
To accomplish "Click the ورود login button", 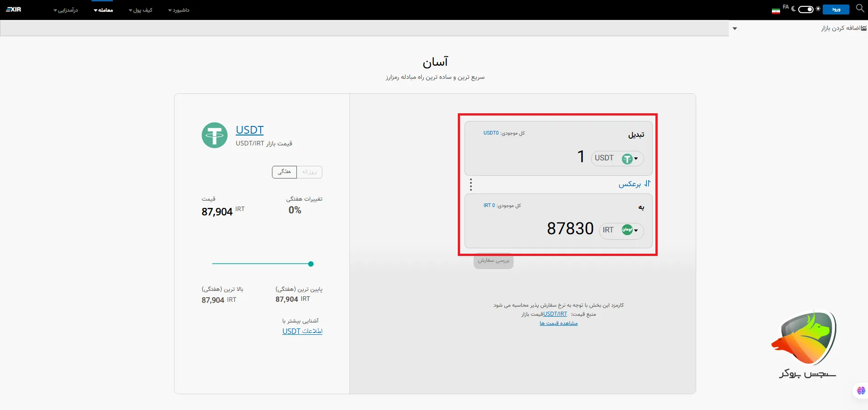I will click(837, 9).
